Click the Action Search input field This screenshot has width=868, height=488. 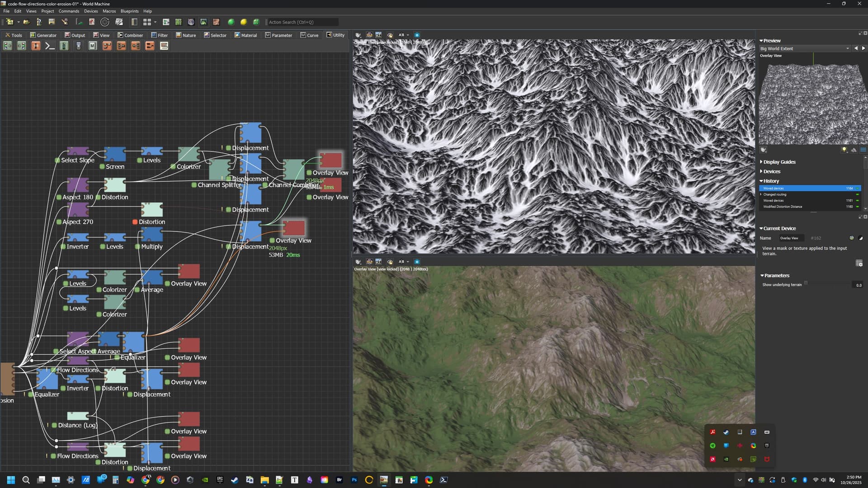click(302, 22)
